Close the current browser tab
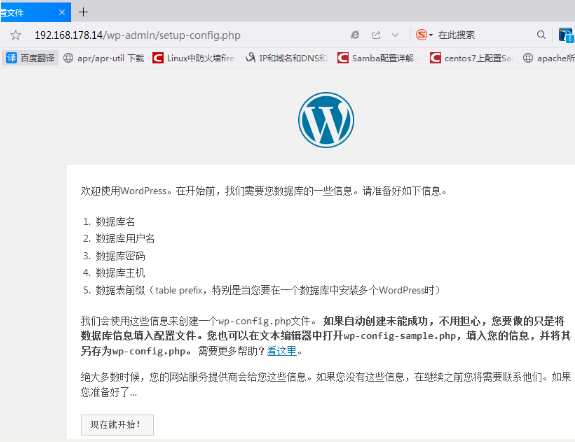Screen dimensions: 575x442 [62, 12]
